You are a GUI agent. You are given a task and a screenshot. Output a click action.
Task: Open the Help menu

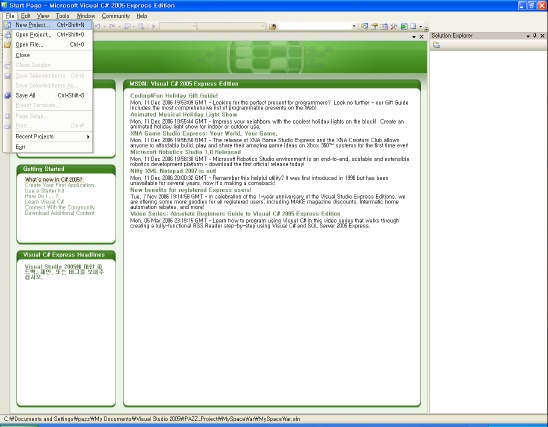pos(142,16)
